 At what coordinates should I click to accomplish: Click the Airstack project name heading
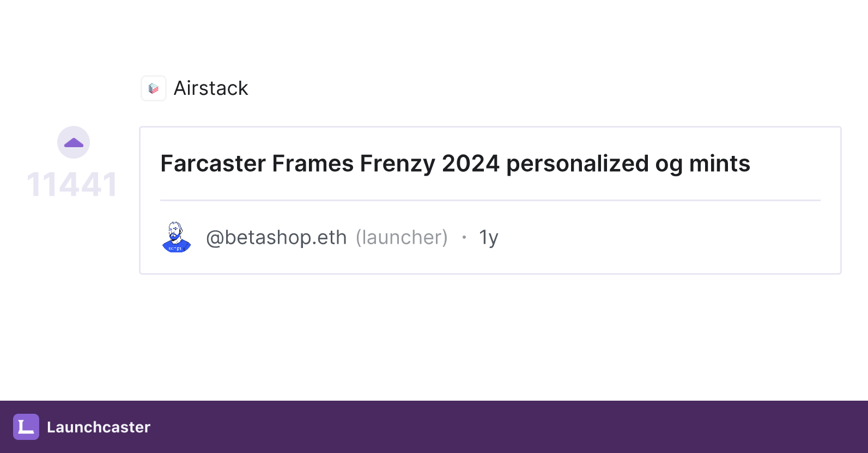[211, 88]
